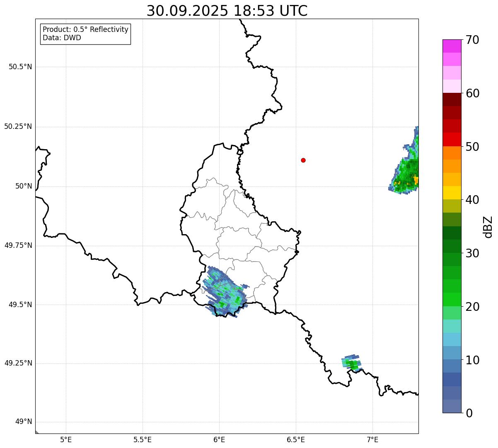The height and width of the screenshot is (448, 498).
Task: Click the 5°E longitude label
Action: 66,440
